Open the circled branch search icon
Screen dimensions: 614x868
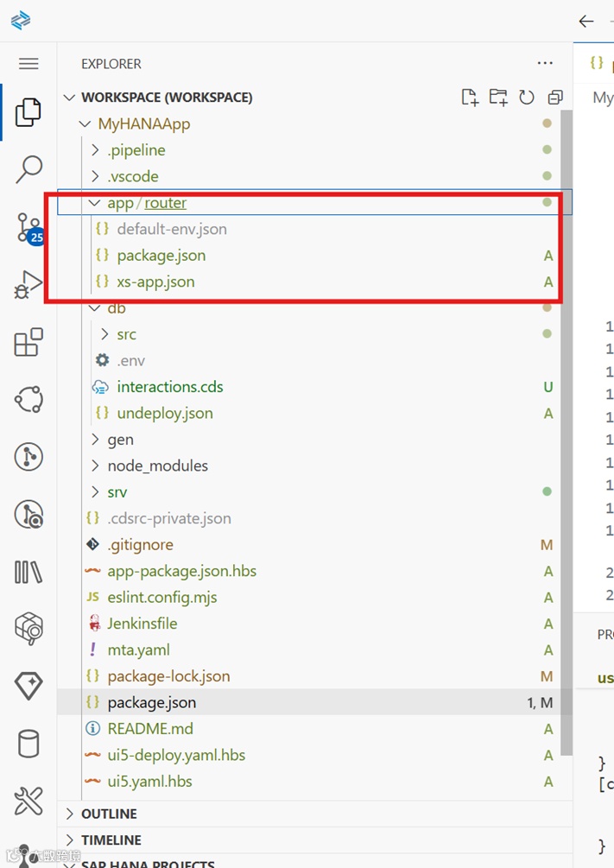[x=28, y=514]
